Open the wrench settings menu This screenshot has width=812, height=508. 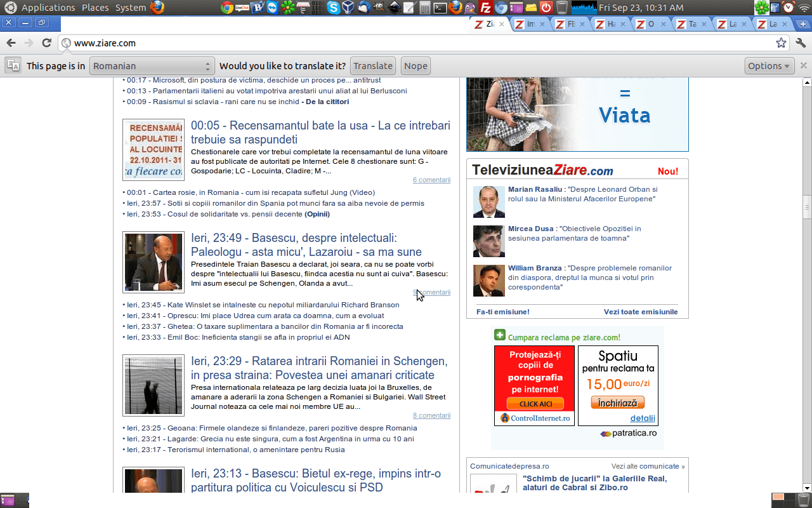(x=801, y=43)
